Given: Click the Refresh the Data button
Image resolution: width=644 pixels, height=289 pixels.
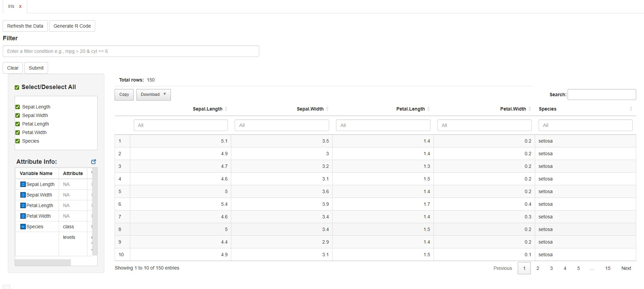Looking at the screenshot, I should click(25, 26).
